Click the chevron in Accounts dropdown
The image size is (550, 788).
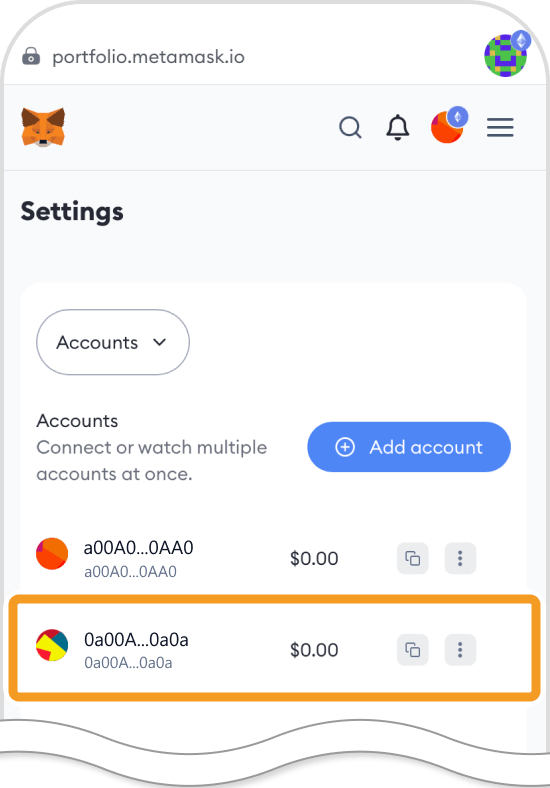tap(159, 342)
